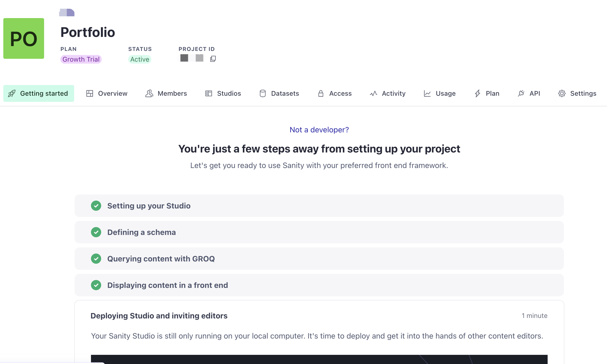
Task: Open the Not a developer link
Action: [319, 130]
